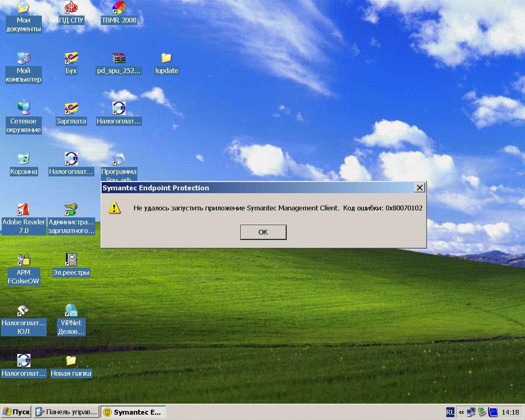
Task: Click the blue book tray icon
Action: (493, 412)
